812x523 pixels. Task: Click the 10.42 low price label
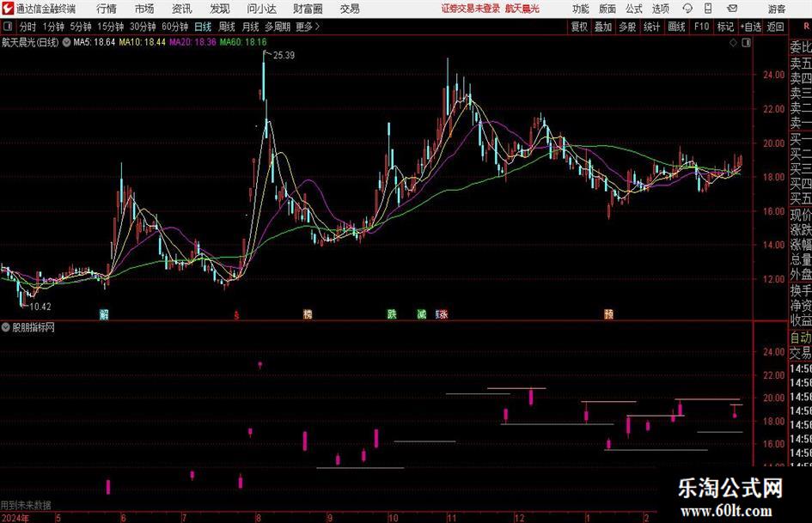[40, 307]
